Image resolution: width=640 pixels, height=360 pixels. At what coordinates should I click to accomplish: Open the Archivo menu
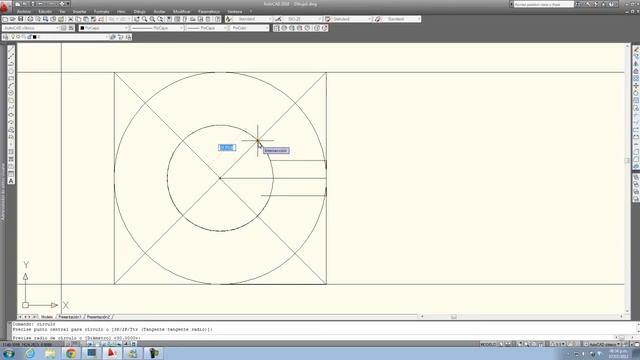pyautogui.click(x=23, y=11)
